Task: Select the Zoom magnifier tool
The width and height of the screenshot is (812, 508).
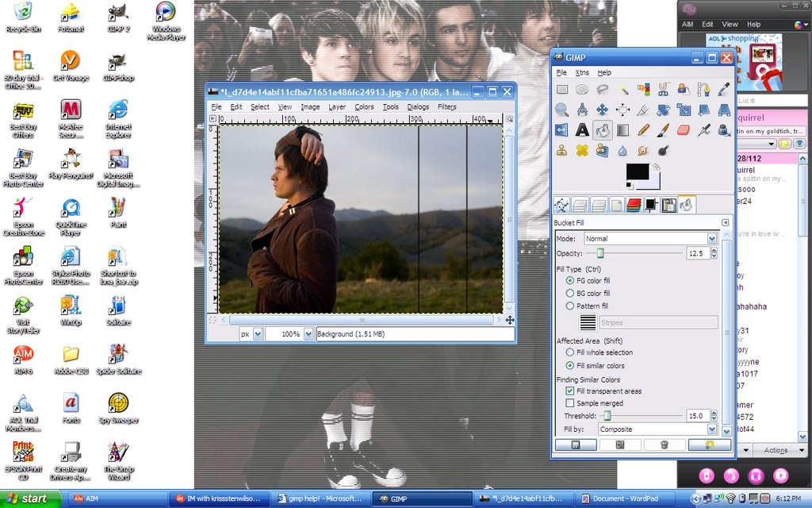Action: point(562,110)
